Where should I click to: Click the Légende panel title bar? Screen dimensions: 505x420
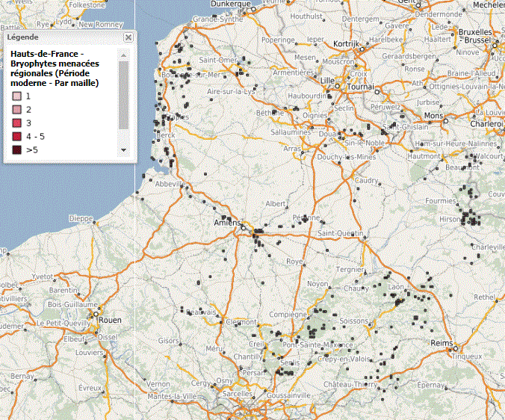coord(60,37)
